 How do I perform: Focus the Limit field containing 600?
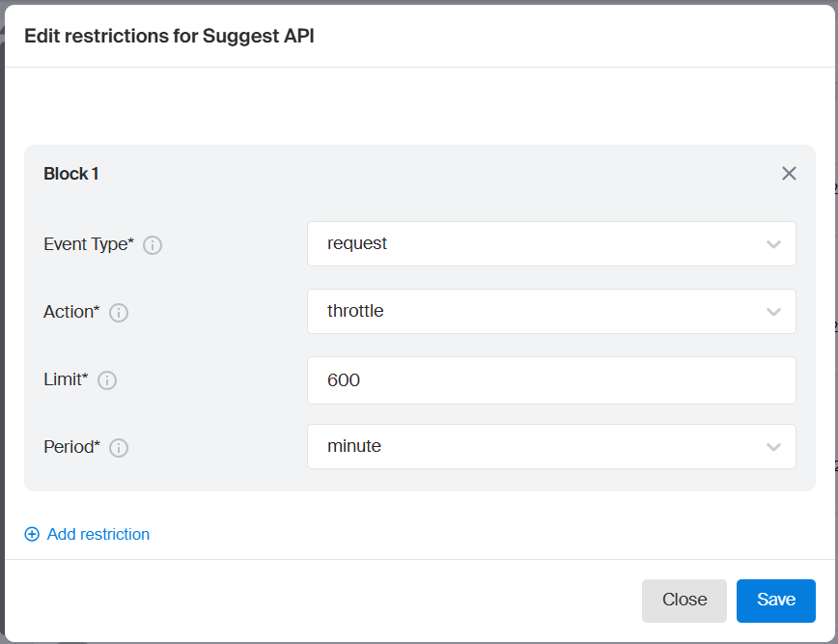tap(550, 380)
